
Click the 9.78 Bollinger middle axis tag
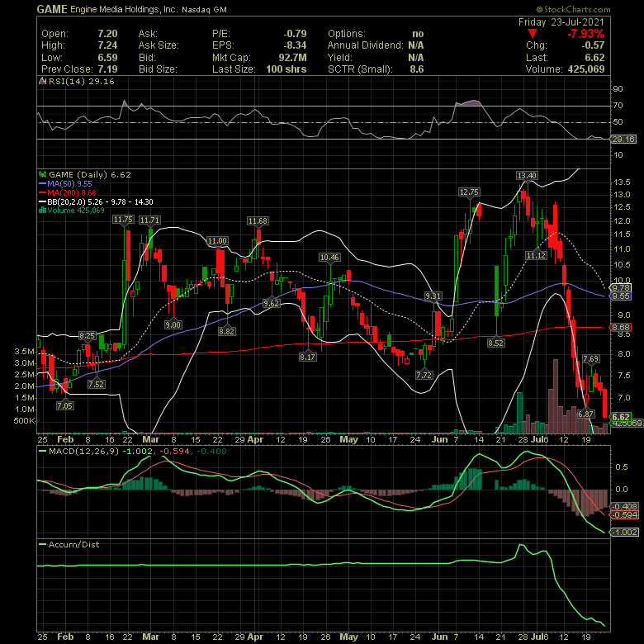[x=621, y=287]
